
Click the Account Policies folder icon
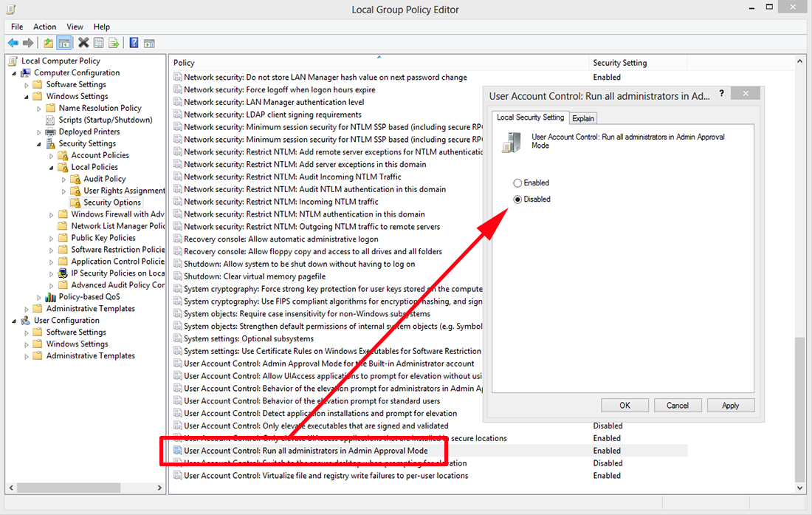[x=63, y=155]
